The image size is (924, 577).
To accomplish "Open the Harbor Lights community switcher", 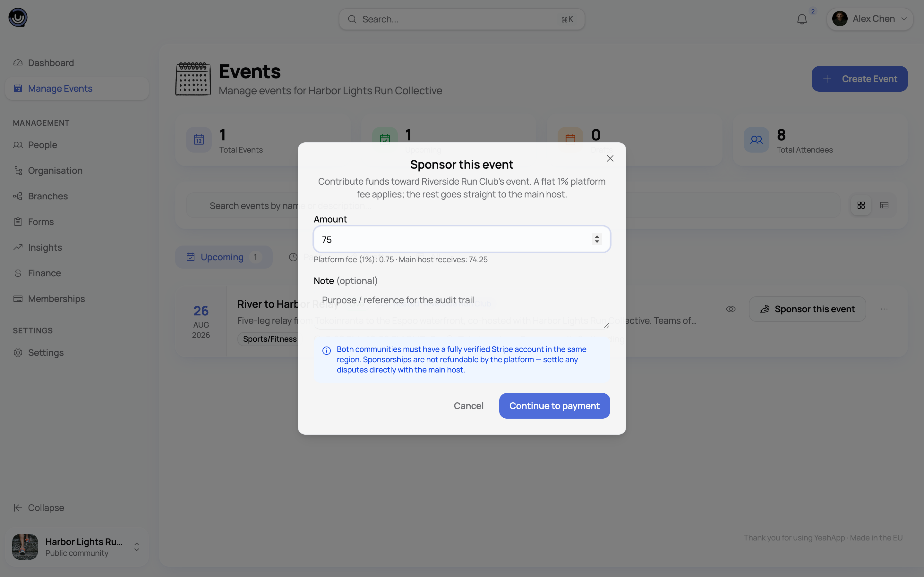I will point(77,547).
